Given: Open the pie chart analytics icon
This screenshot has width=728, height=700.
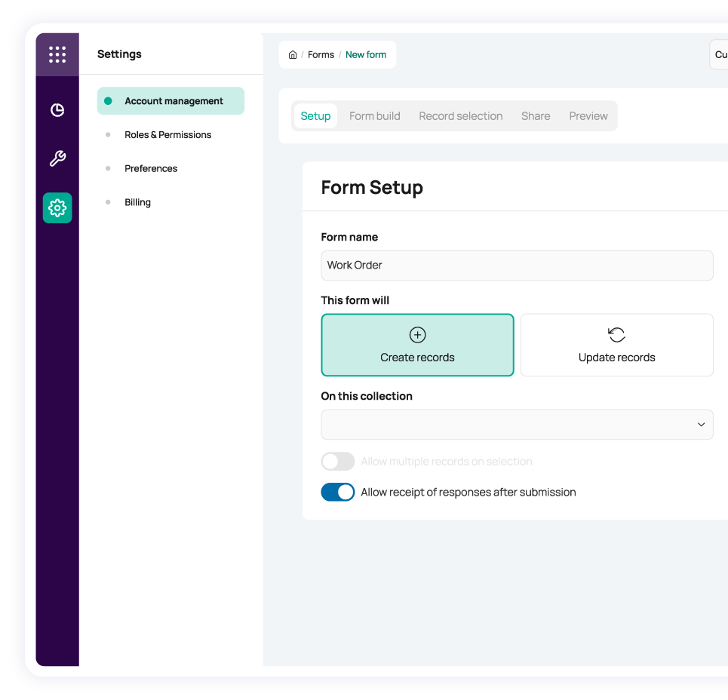Looking at the screenshot, I should (57, 110).
